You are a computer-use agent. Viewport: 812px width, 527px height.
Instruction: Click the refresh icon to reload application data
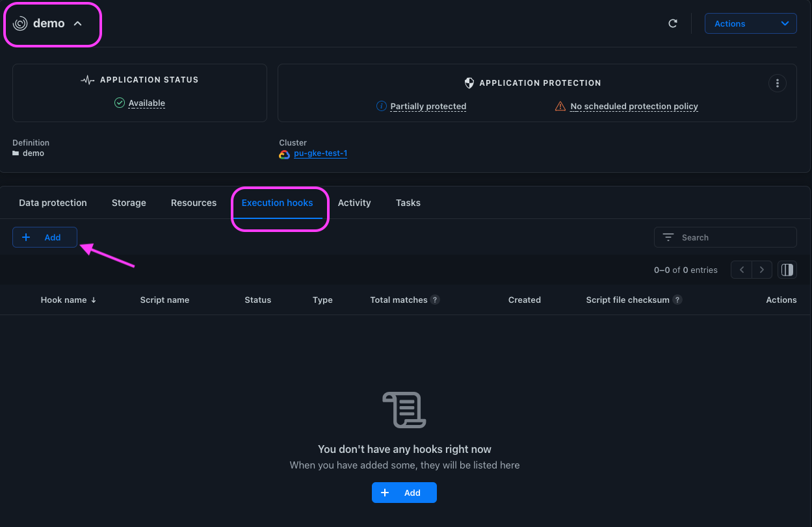point(673,23)
